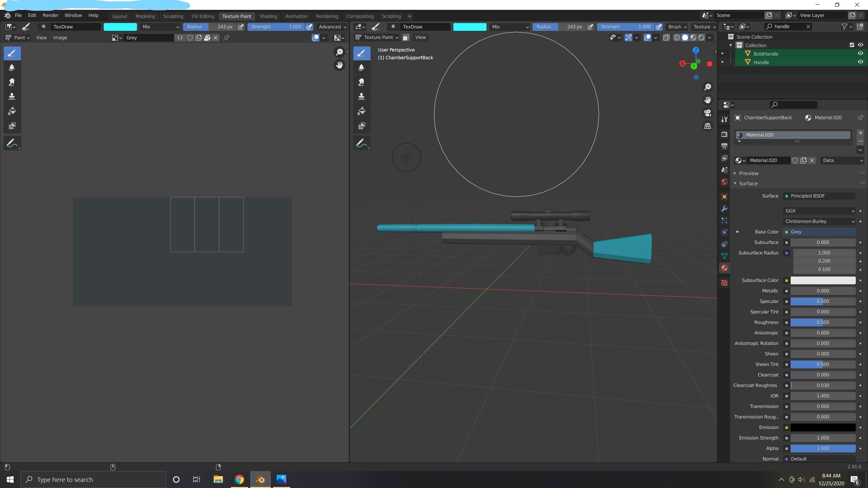
Task: Uncheck the Collection exclude checkbox
Action: (x=851, y=45)
